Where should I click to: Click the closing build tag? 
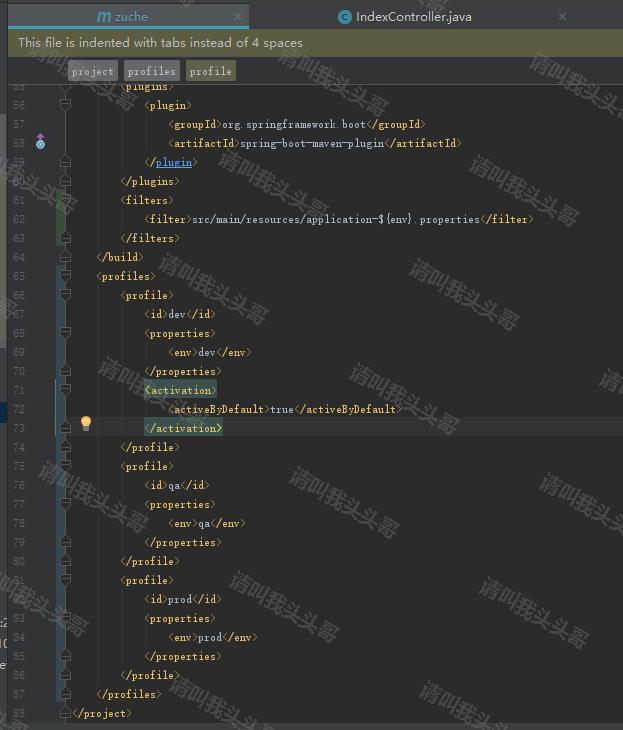(x=120, y=257)
